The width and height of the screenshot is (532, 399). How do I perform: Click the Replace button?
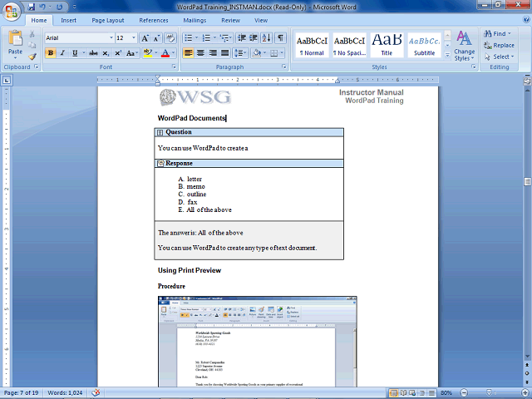click(x=499, y=45)
